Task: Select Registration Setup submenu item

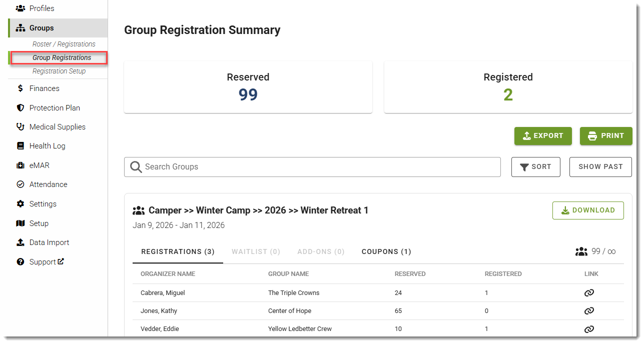Action: [59, 71]
